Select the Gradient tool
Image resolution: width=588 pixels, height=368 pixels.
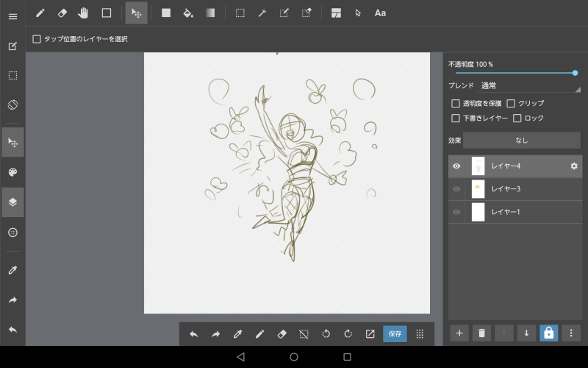[210, 13]
